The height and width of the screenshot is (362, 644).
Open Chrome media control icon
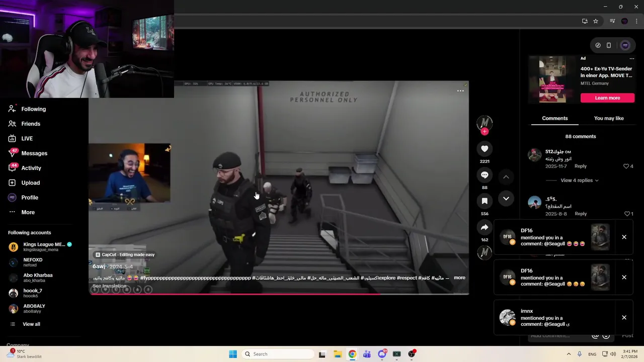[612, 21]
